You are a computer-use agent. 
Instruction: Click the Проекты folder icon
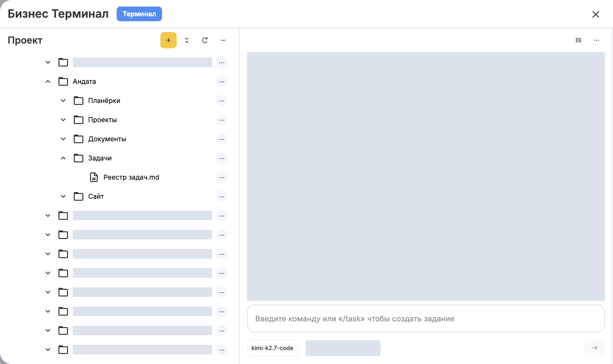pyautogui.click(x=79, y=120)
